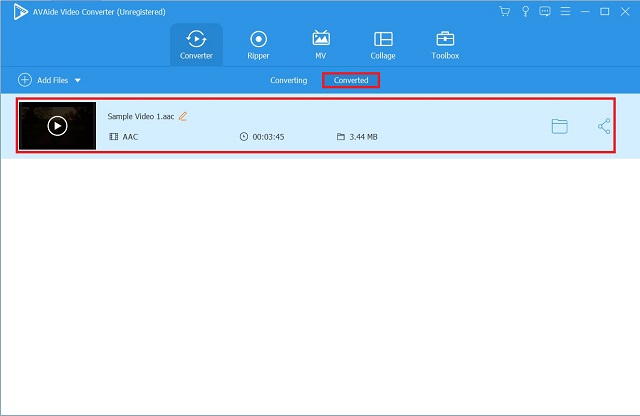Open the feedback chat icon
The image size is (640, 416).
(x=545, y=11)
